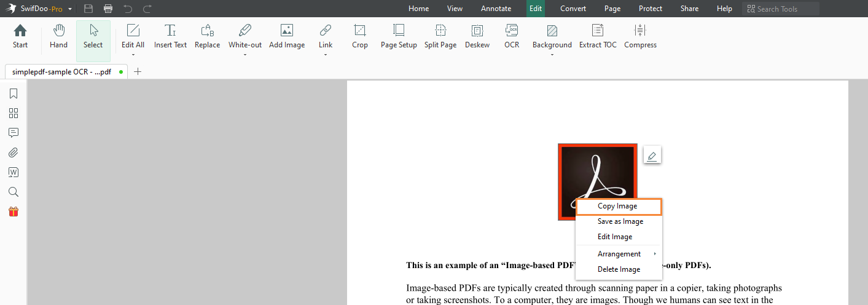Select the Edit ribbon tab
Viewport: 868px width, 305px height.
536,9
